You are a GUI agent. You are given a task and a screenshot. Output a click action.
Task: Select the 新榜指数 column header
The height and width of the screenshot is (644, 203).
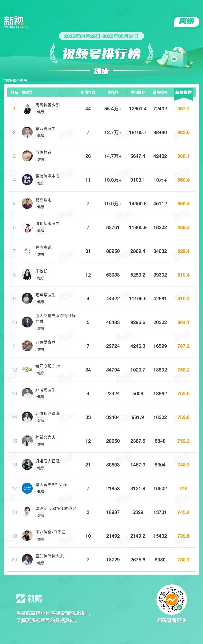pyautogui.click(x=183, y=92)
